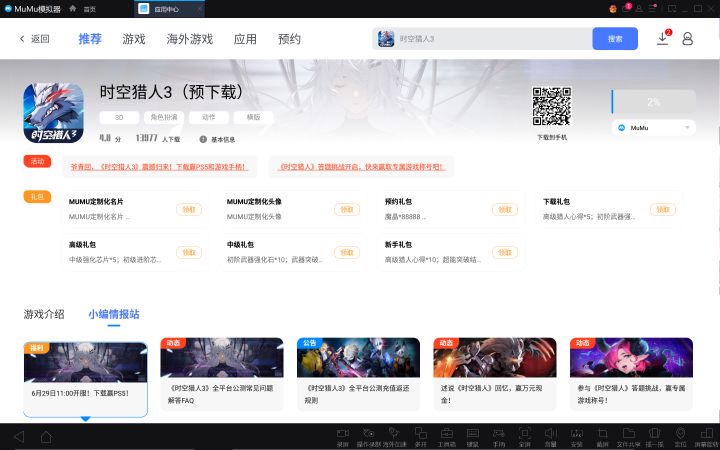The width and height of the screenshot is (720, 450).
Task: Click the 角色扮演 genre tag
Action: click(164, 118)
